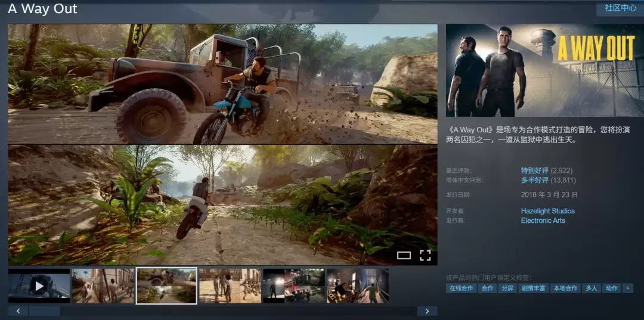
Task: Select the 分屏 split-screen tag
Action: click(x=507, y=288)
